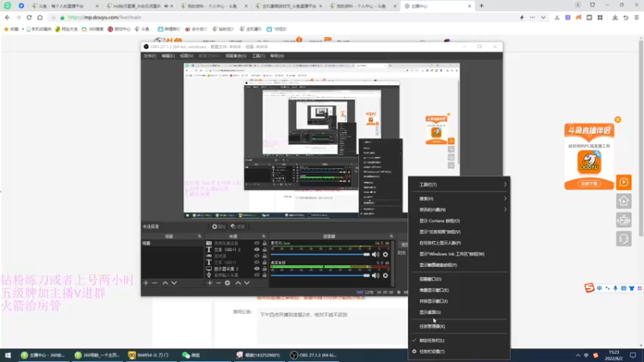Click the Douyu play icon in the right sidebar

tap(623, 182)
